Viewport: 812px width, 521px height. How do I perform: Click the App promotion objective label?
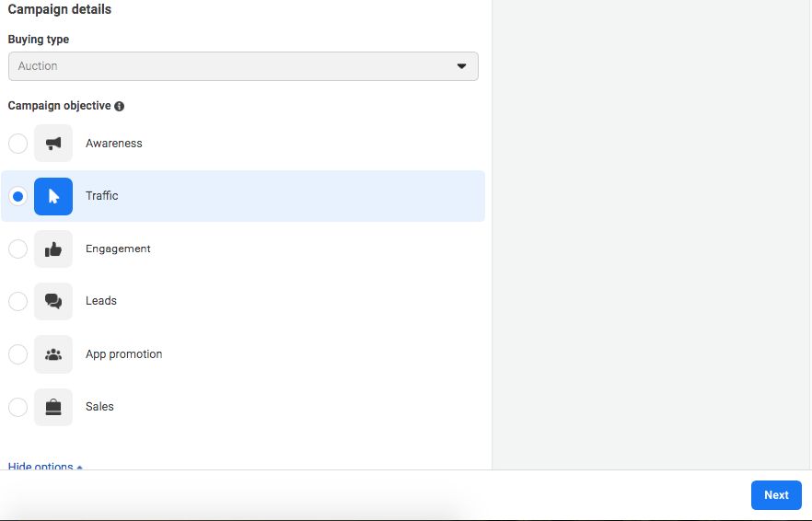tap(123, 354)
